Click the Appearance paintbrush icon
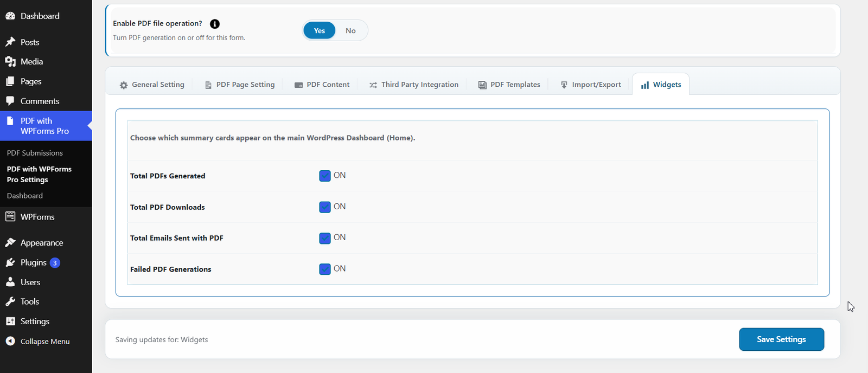Screen dimensions: 868x373 10,243
